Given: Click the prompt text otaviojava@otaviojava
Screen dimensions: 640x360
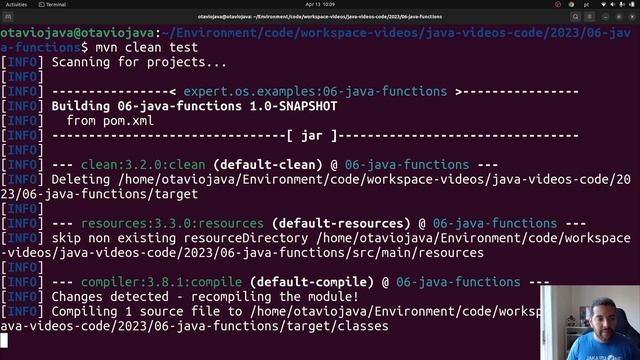Looking at the screenshot, I should pos(77,33).
